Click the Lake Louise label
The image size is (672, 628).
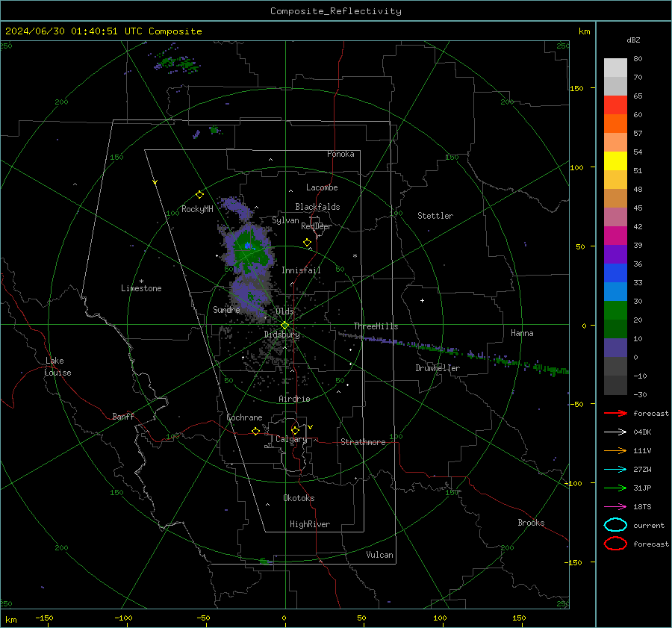[x=57, y=367]
